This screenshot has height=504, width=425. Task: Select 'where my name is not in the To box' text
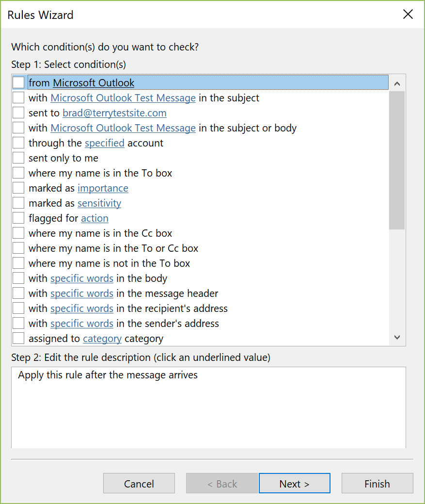(109, 263)
